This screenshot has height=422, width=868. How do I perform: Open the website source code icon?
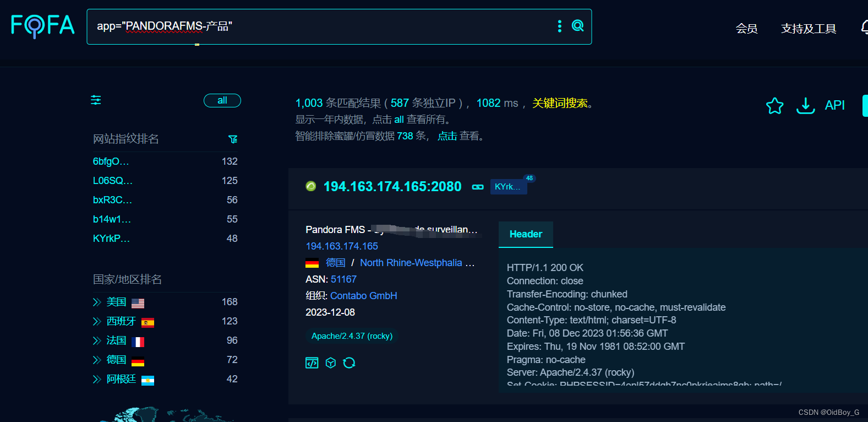(312, 363)
